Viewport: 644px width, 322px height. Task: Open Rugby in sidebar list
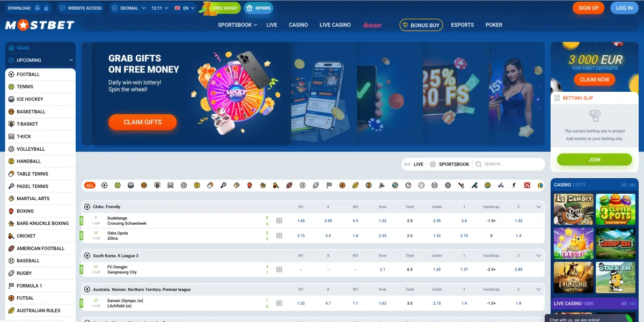[40, 273]
